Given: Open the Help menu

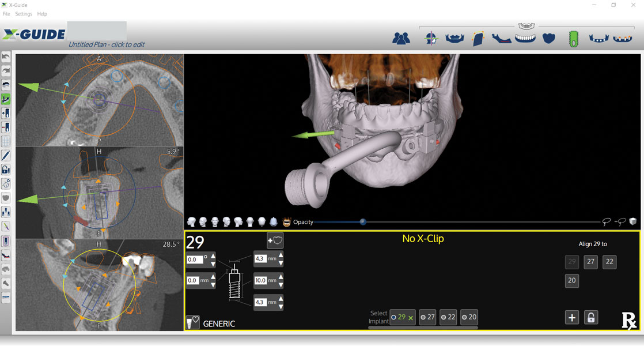Looking at the screenshot, I should (42, 14).
